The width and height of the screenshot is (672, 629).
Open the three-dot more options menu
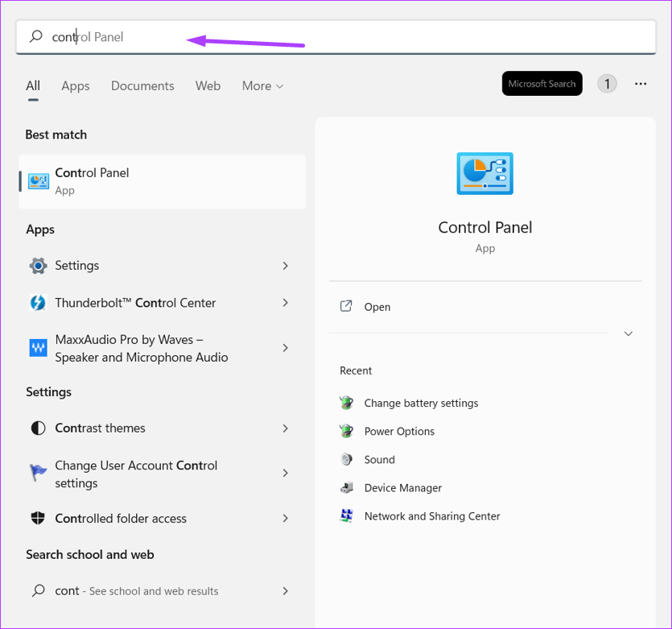pos(641,84)
